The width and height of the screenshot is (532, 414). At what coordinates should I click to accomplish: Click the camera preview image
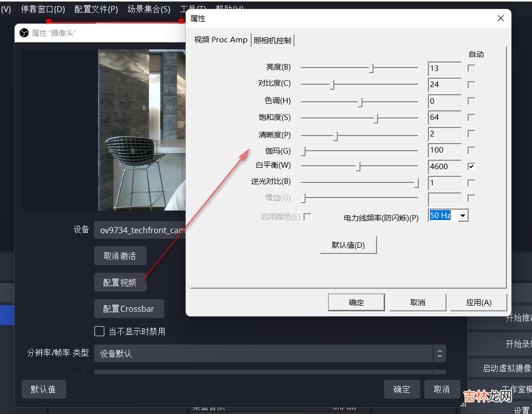pyautogui.click(x=142, y=129)
